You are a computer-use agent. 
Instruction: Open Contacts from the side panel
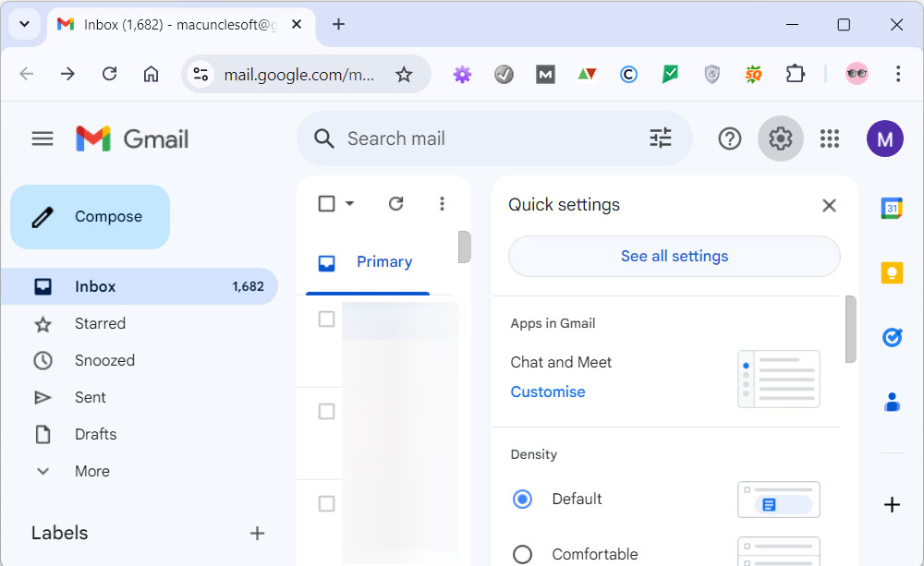(x=890, y=402)
